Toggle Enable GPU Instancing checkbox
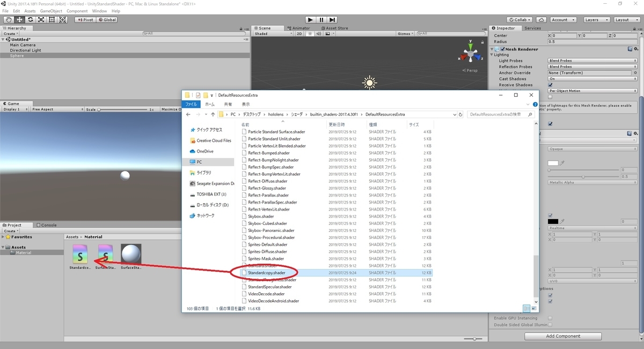644x349 pixels. click(550, 318)
